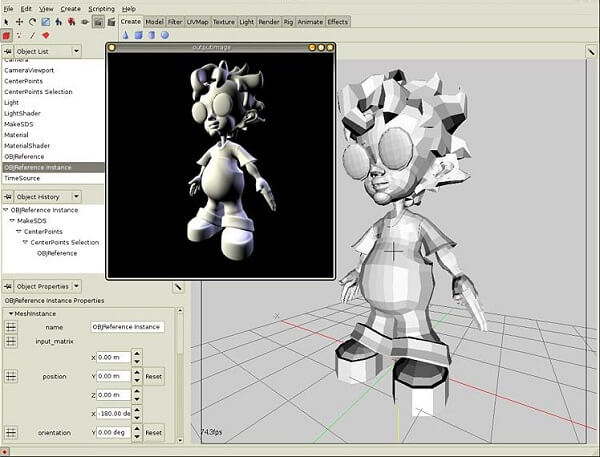Viewport: 600px width, 457px height.
Task: Toggle red cube node selection mode
Action: pyautogui.click(x=6, y=36)
